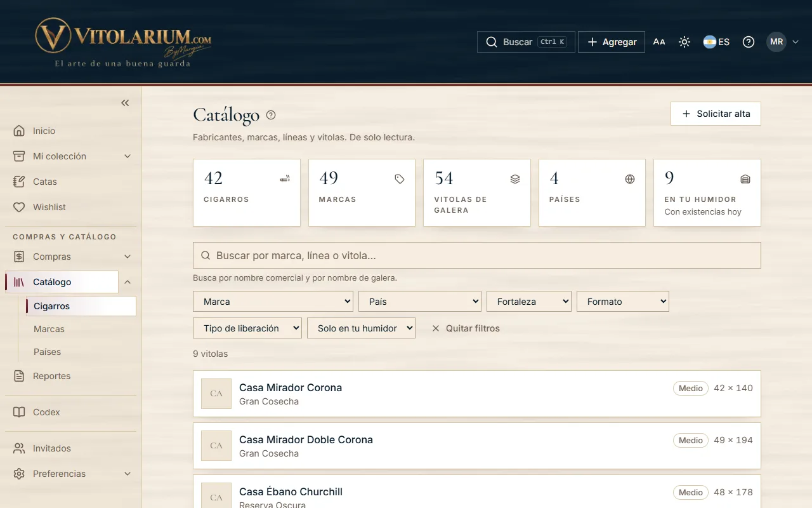Open the País filter dropdown

(x=420, y=302)
